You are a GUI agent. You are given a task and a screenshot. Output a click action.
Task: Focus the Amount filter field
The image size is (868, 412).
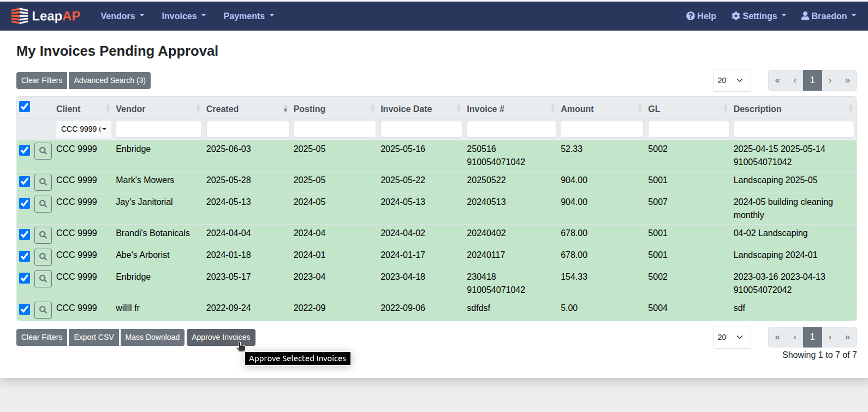[602, 129]
